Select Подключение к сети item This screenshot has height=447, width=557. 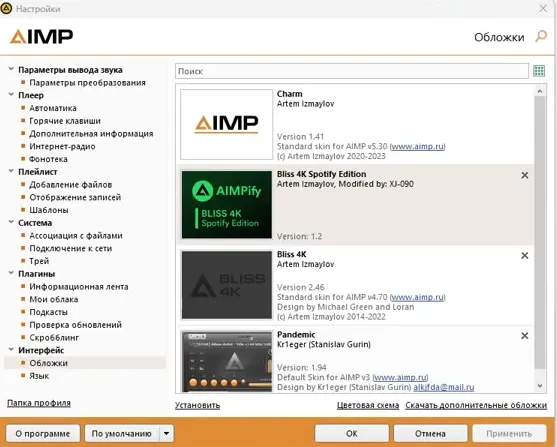[x=71, y=248]
